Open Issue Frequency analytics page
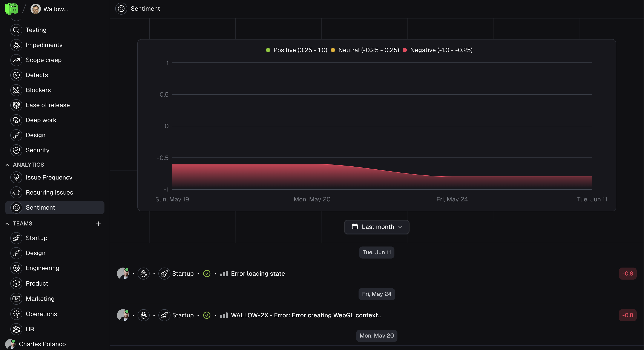This screenshot has height=350, width=644. pyautogui.click(x=49, y=177)
